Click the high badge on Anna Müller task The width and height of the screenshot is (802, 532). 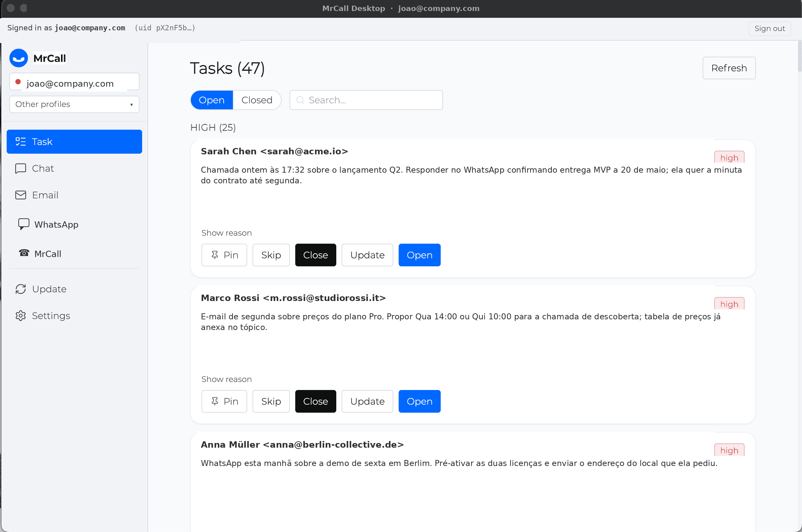pos(729,450)
